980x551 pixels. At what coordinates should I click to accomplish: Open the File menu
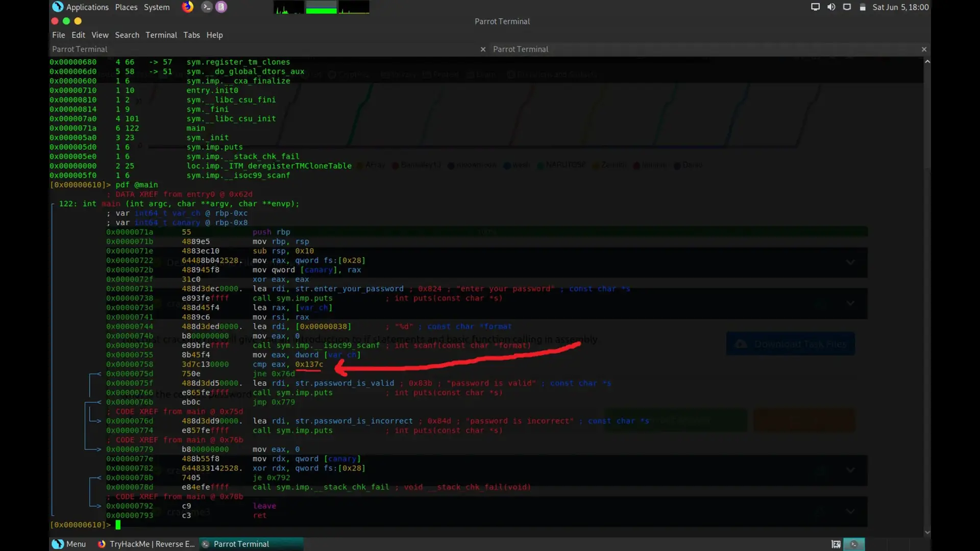pyautogui.click(x=59, y=35)
